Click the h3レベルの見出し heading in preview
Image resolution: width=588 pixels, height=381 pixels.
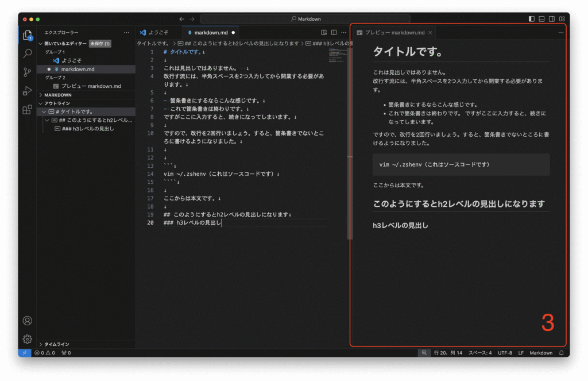click(x=400, y=226)
